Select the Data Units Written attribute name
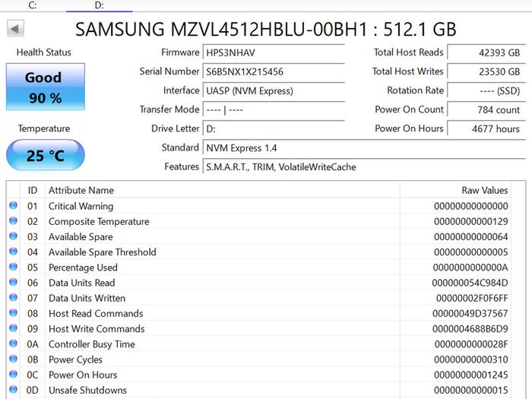The height and width of the screenshot is (399, 532). click(x=87, y=298)
